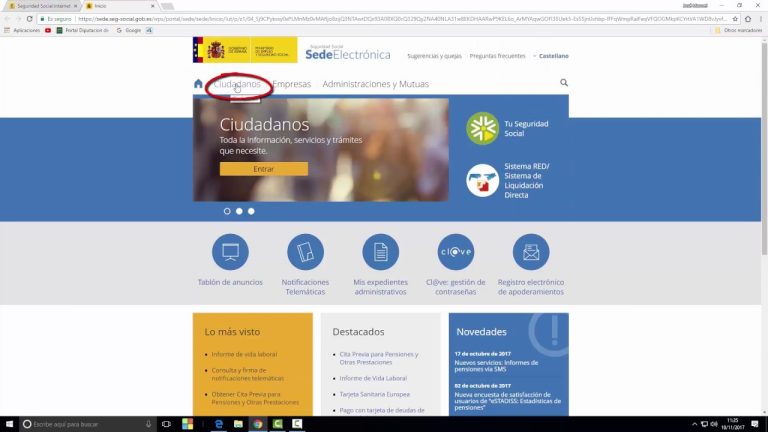Select the third carousel indicator dot

tap(251, 211)
